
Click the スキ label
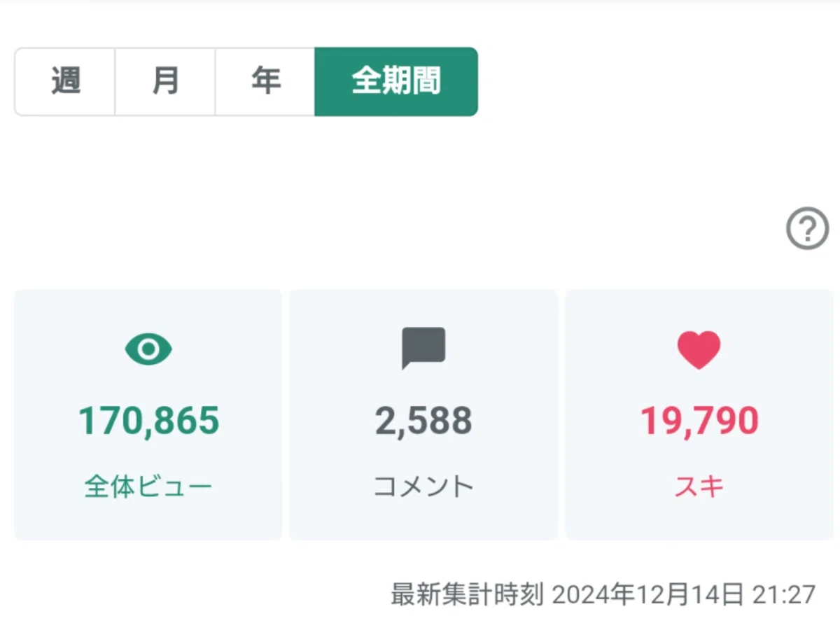tap(699, 486)
